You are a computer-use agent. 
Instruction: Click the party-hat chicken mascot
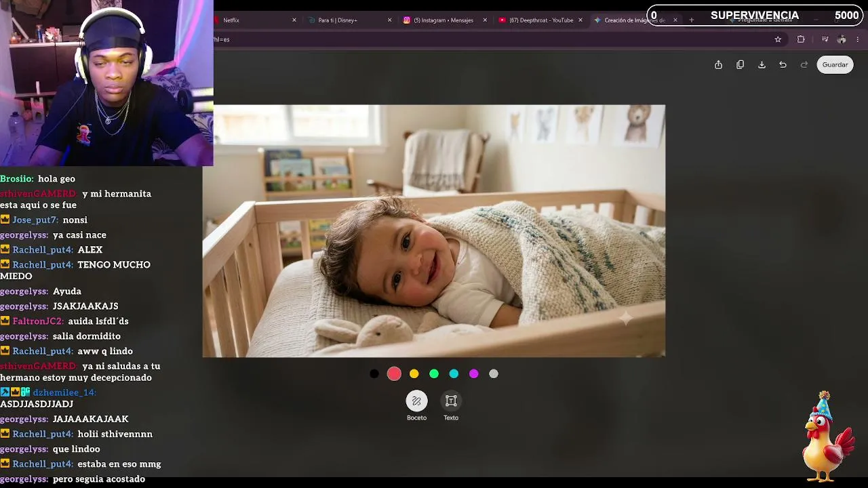click(x=827, y=437)
